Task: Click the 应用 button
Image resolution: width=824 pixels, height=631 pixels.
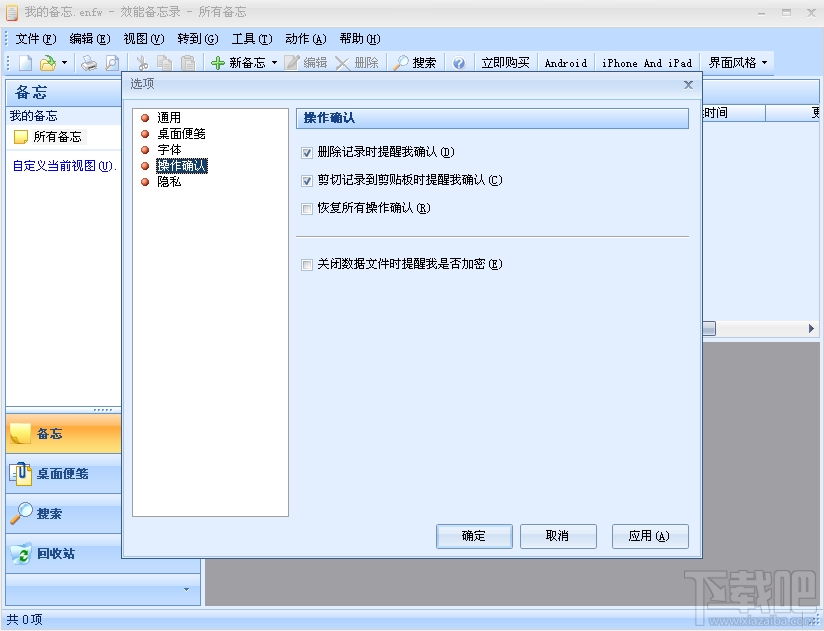Action: coord(650,536)
